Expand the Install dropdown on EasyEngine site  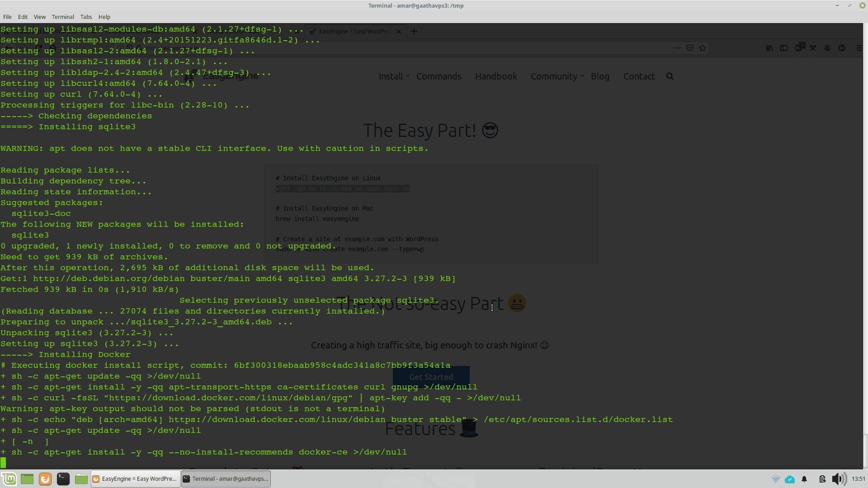click(394, 76)
